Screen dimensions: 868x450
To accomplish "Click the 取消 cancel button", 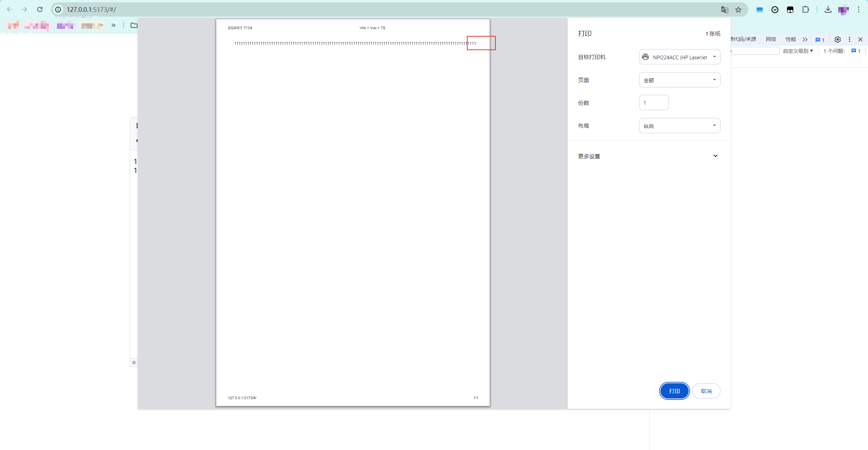I will 706,391.
